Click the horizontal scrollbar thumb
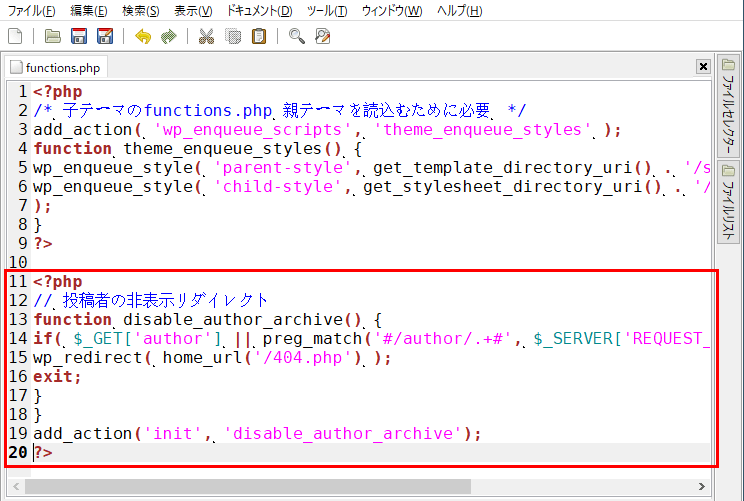 pos(248,486)
